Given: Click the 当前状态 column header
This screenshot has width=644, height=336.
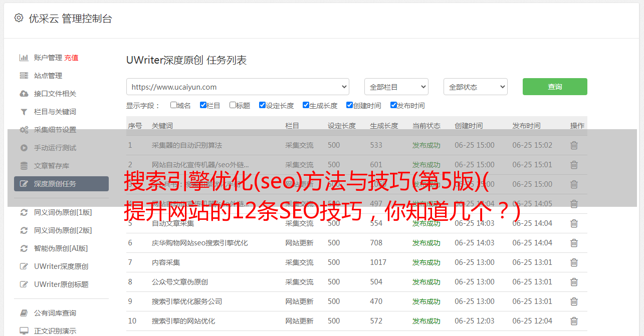Looking at the screenshot, I should click(x=426, y=126).
